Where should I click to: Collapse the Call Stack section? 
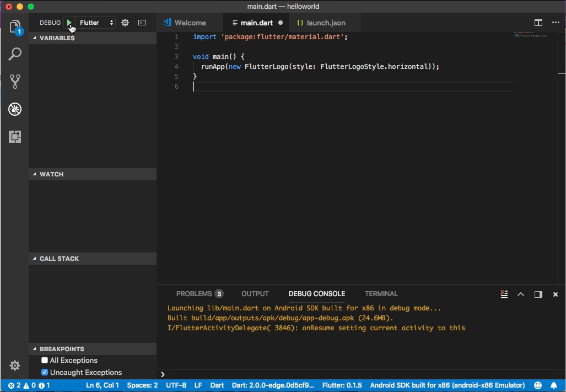pos(93,259)
